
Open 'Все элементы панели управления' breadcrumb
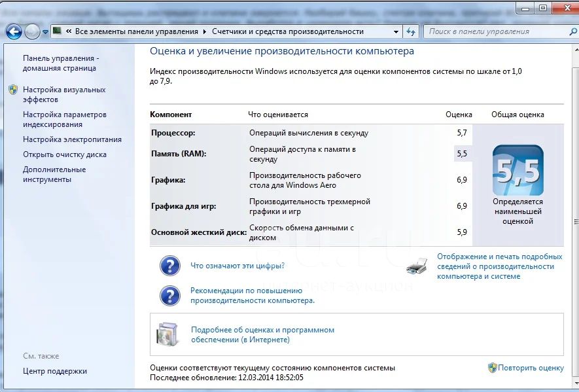(137, 31)
